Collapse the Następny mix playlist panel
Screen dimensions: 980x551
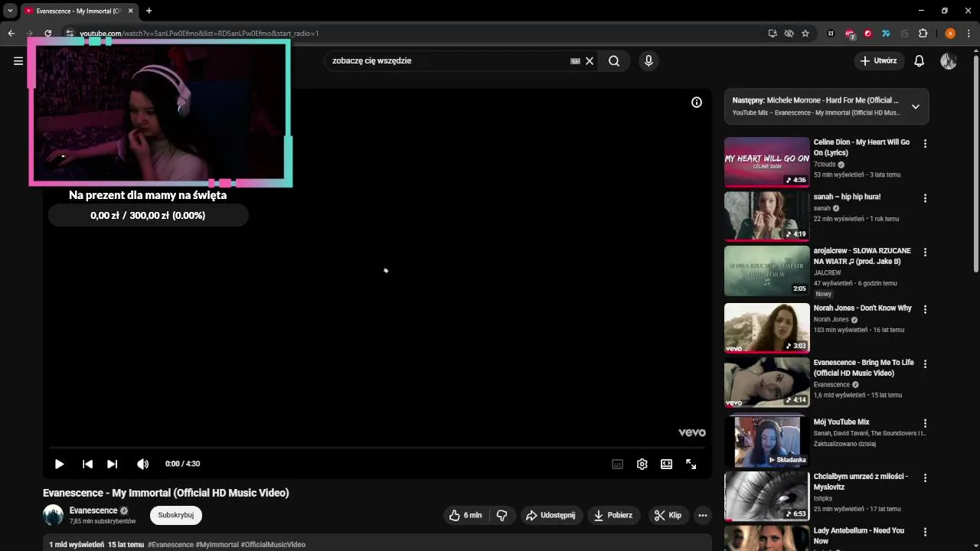point(915,106)
